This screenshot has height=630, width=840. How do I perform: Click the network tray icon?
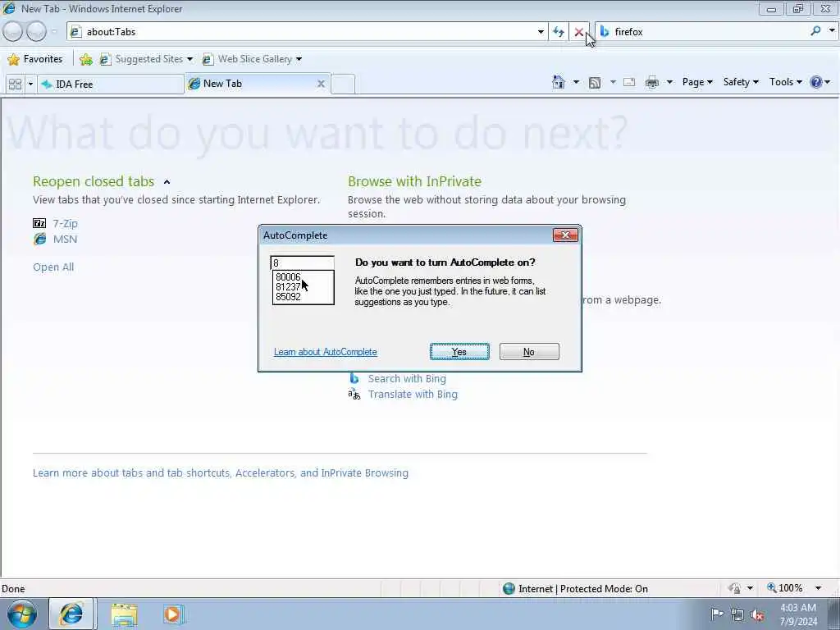(737, 615)
